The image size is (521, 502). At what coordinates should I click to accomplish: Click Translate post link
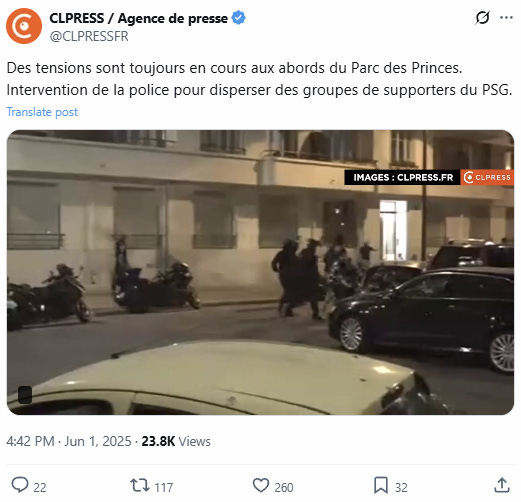[x=42, y=112]
